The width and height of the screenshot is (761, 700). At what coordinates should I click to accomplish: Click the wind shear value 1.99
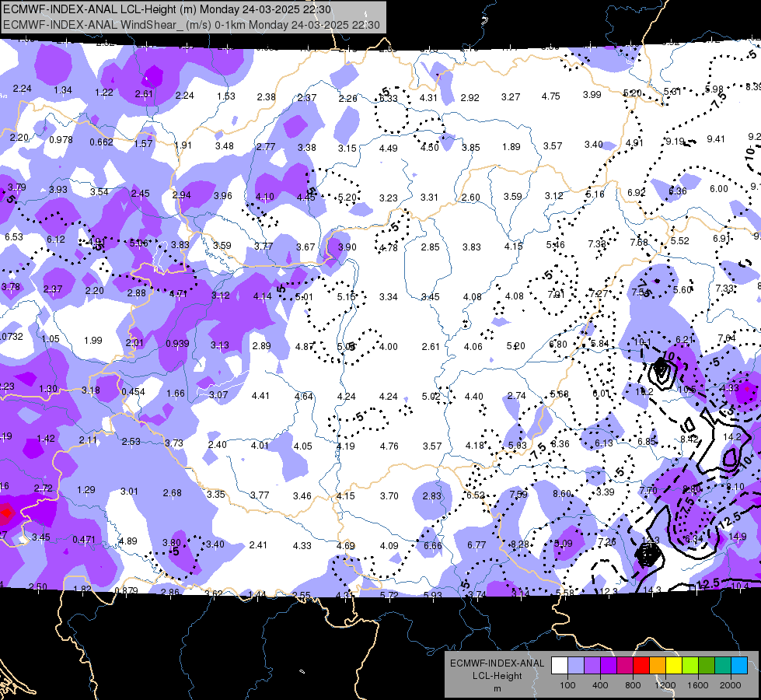(93, 341)
